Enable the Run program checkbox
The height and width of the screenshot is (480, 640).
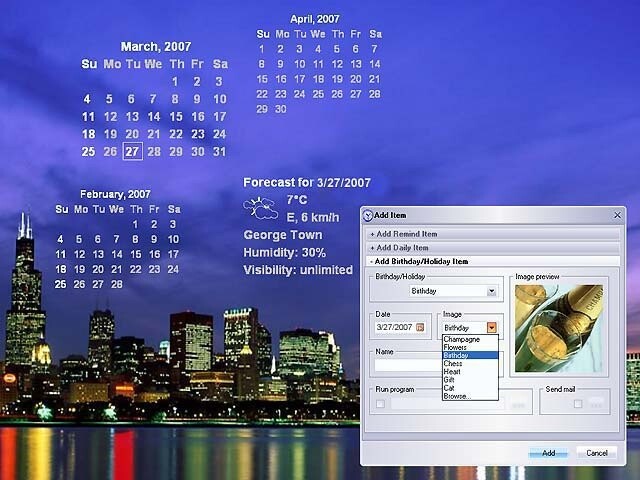(x=380, y=404)
